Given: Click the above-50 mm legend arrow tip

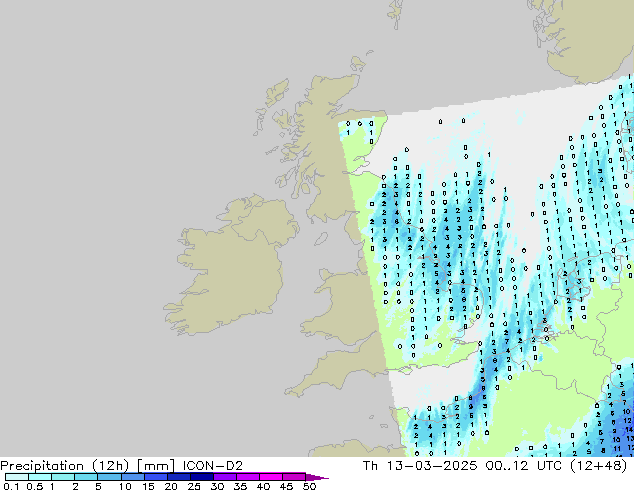Looking at the screenshot, I should click(317, 477).
